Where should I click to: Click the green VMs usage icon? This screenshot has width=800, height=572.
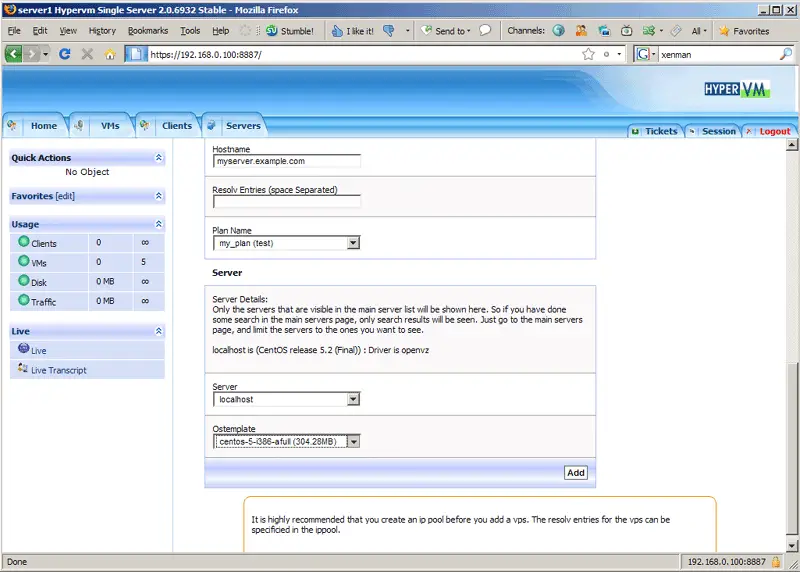[x=23, y=261]
